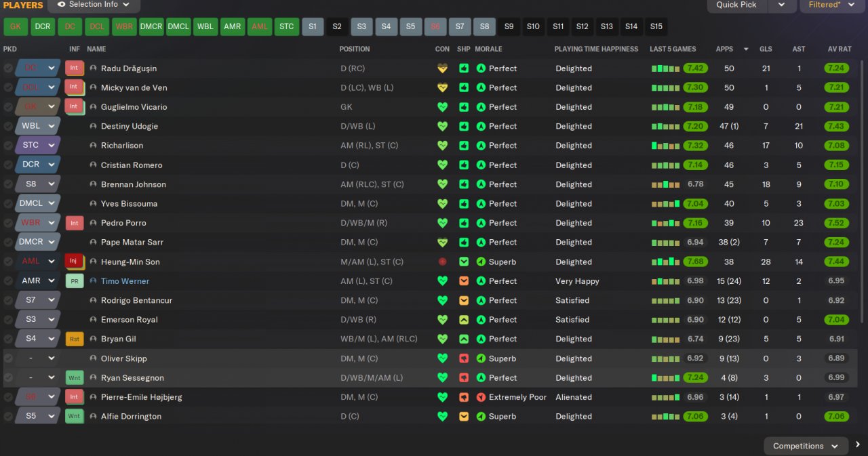868x456 pixels.
Task: Click Pedro Porro's 7.52 average rating badge
Action: [x=836, y=223]
